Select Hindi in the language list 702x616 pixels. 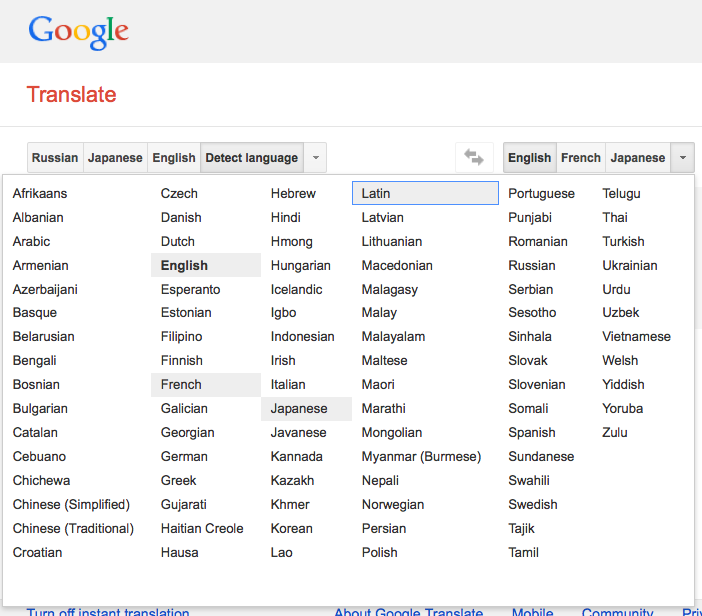coord(286,218)
